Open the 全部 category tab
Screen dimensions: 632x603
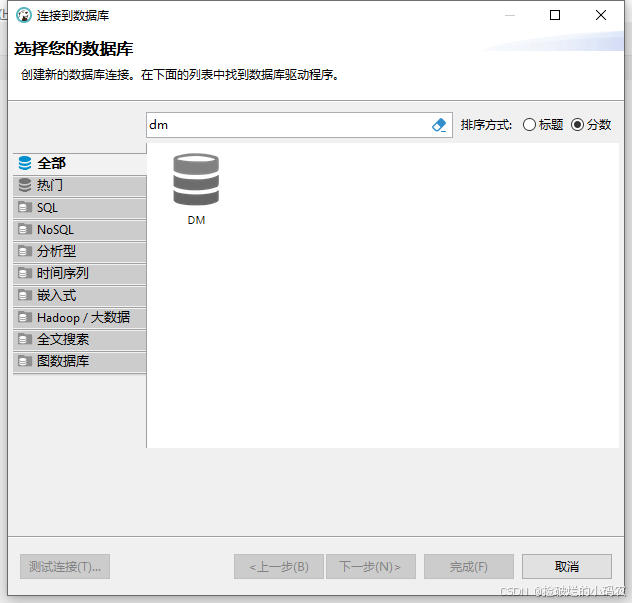pyautogui.click(x=80, y=164)
